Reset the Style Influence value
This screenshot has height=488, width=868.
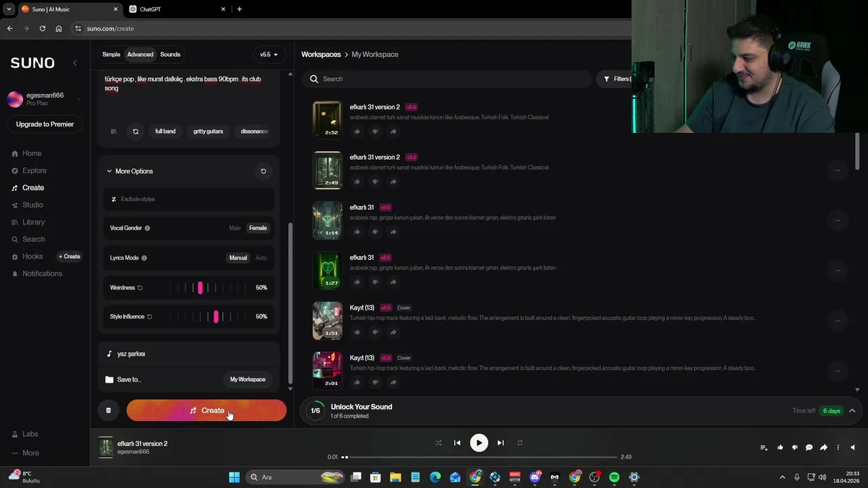(x=150, y=317)
